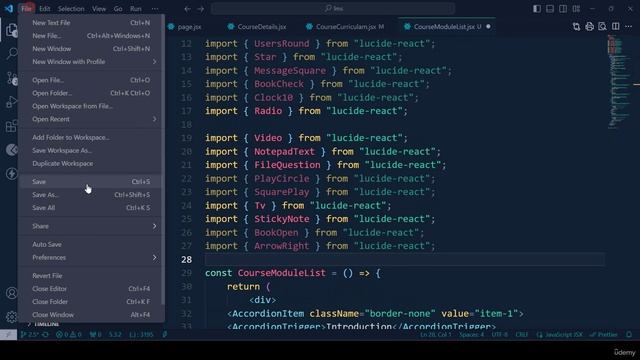Click the command center search box
The height and width of the screenshot is (360, 640).
point(333,8)
